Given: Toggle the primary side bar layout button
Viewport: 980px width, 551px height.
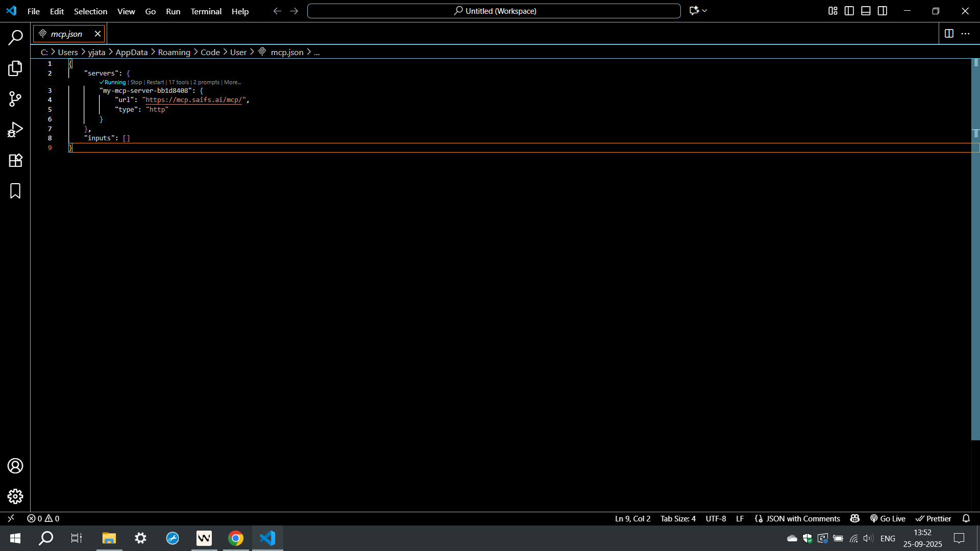Looking at the screenshot, I should pos(849,11).
